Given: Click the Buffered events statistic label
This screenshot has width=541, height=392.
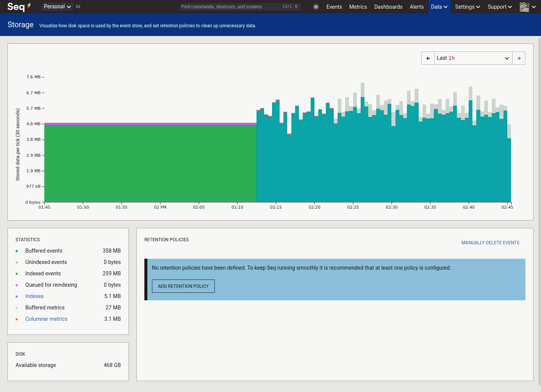Looking at the screenshot, I should click(x=44, y=251).
